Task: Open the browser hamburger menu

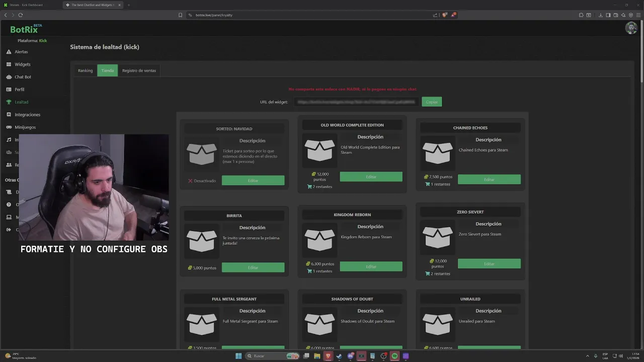Action: pyautogui.click(x=638, y=15)
